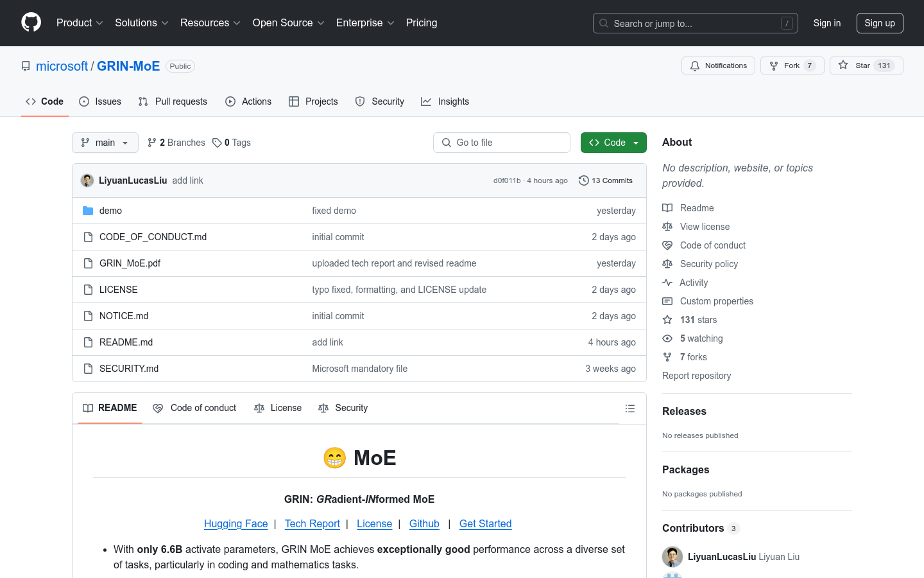Click the microsoft owner link
Screen dimensions: 924x578
tap(62, 66)
